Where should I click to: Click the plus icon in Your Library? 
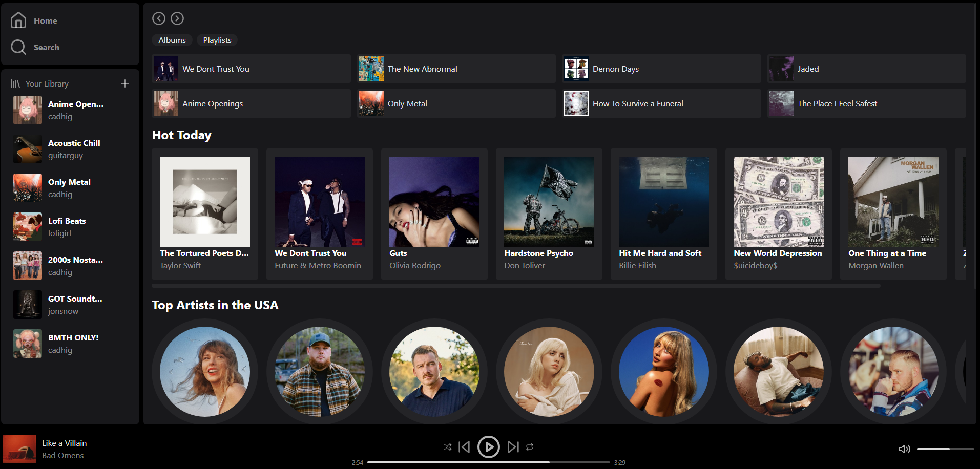coord(125,83)
